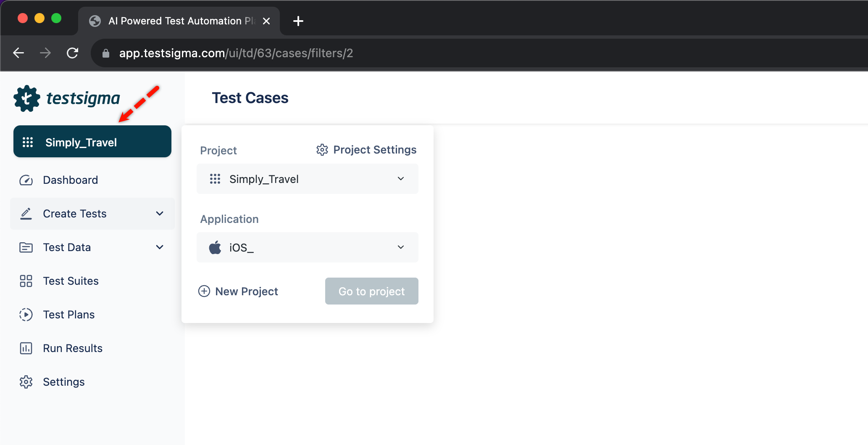
Task: Open the Project Settings link
Action: click(x=366, y=150)
